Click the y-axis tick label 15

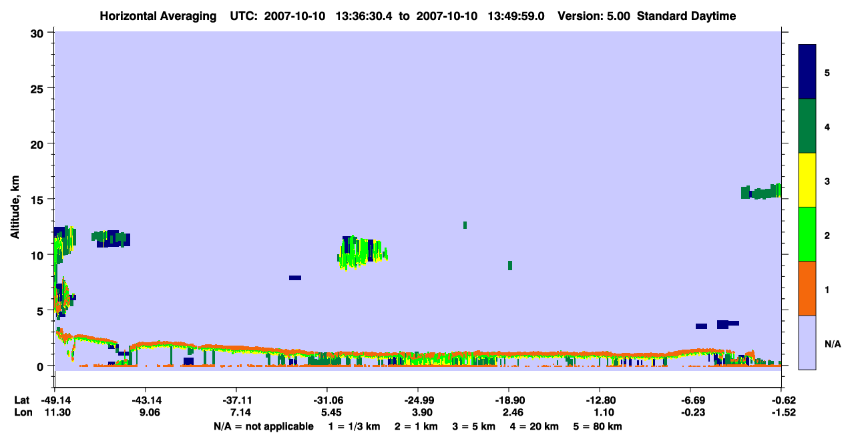pyautogui.click(x=39, y=199)
